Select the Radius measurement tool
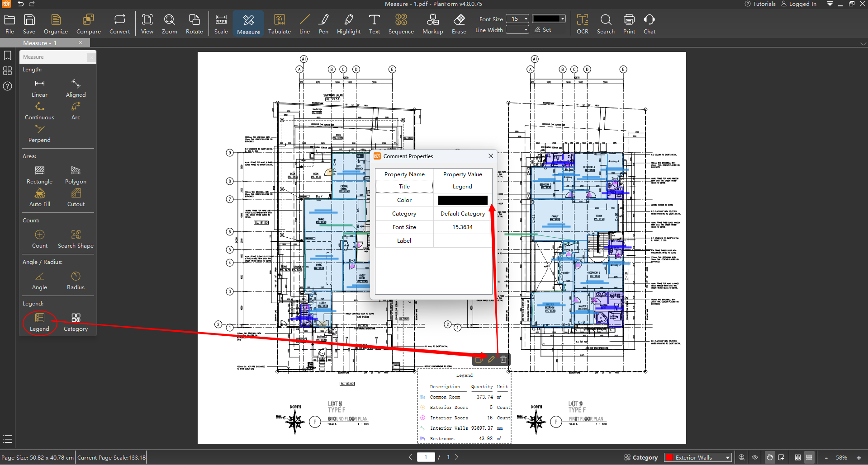Image resolution: width=868 pixels, height=465 pixels. pos(76,280)
